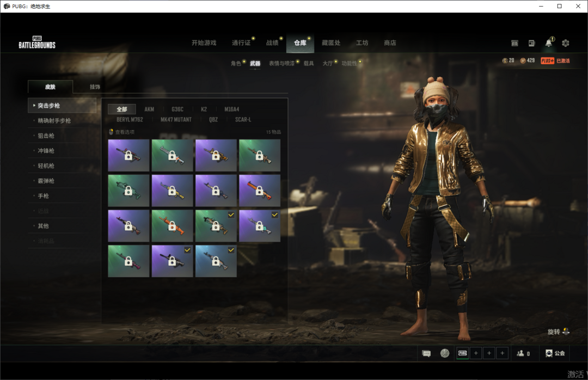This screenshot has width=588, height=380.
Task: Select the orange rifle skin on green background
Action: (172, 226)
